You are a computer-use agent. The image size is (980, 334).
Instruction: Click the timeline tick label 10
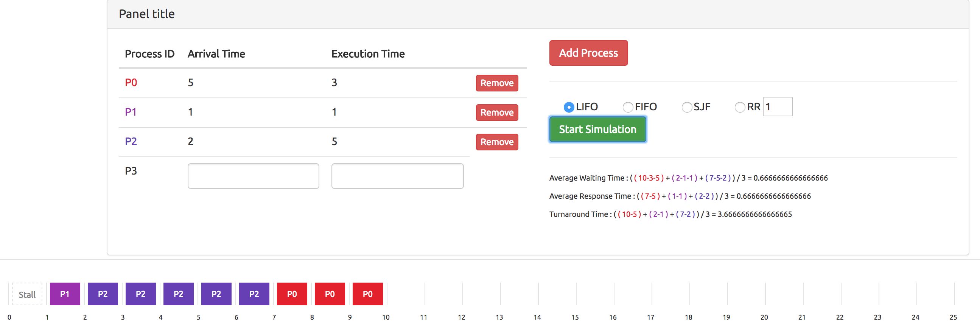click(386, 317)
